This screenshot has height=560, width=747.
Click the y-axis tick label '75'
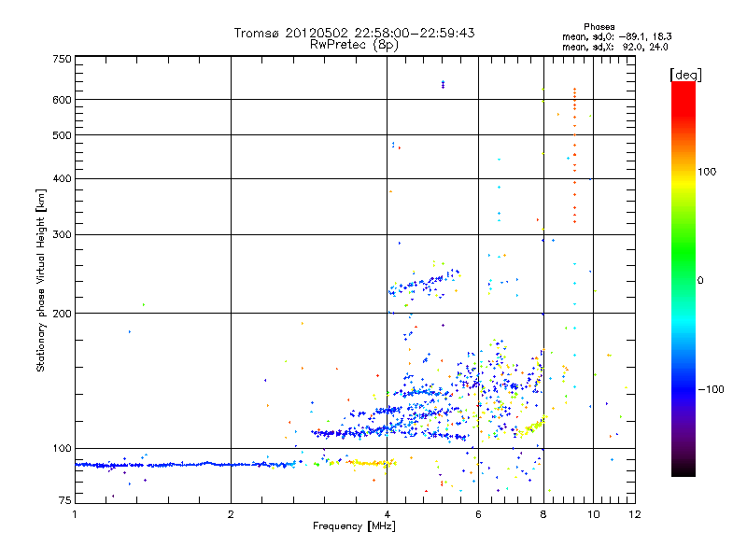(x=65, y=500)
